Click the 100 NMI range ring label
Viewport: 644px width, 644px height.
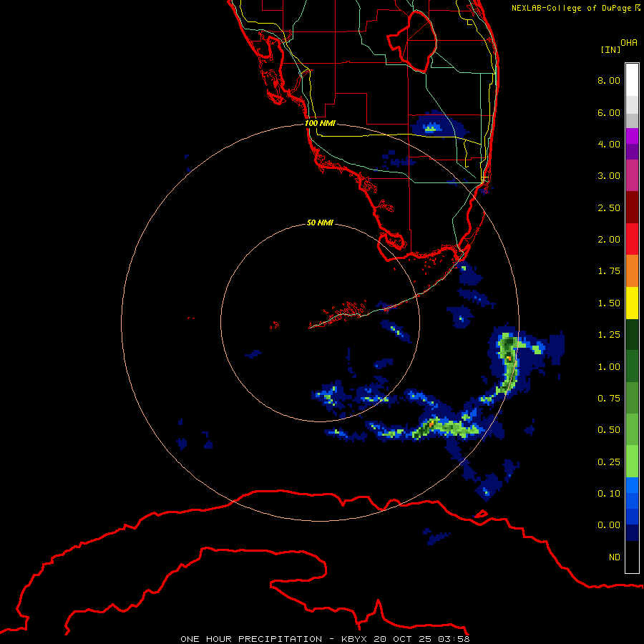[x=320, y=123]
